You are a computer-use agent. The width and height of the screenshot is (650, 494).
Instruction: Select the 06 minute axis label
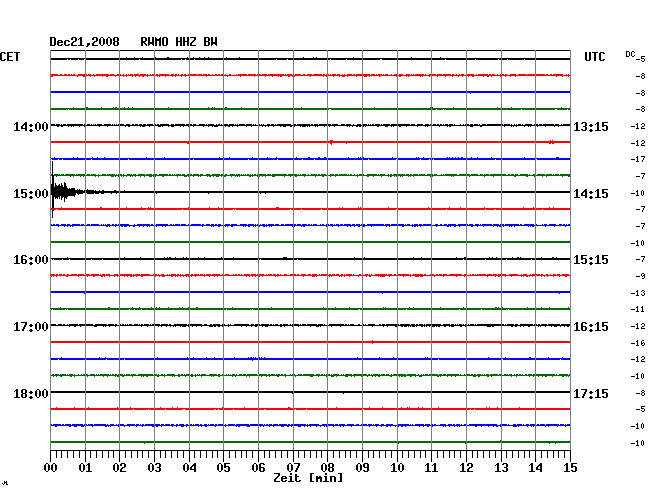click(x=258, y=467)
